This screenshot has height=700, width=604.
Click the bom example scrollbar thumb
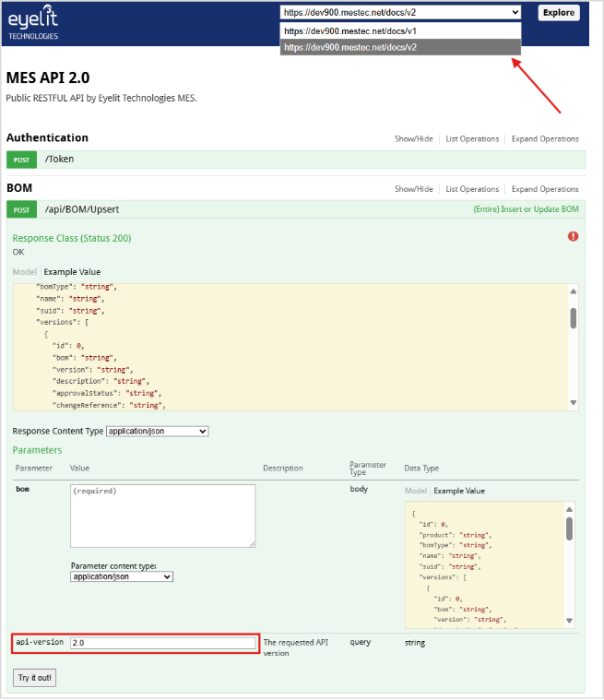click(x=569, y=528)
